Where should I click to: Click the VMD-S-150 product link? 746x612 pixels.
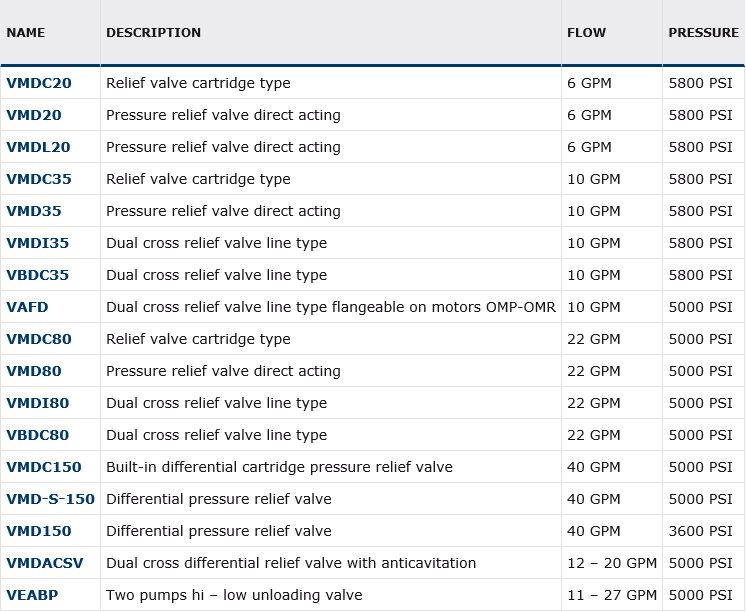[x=50, y=499]
